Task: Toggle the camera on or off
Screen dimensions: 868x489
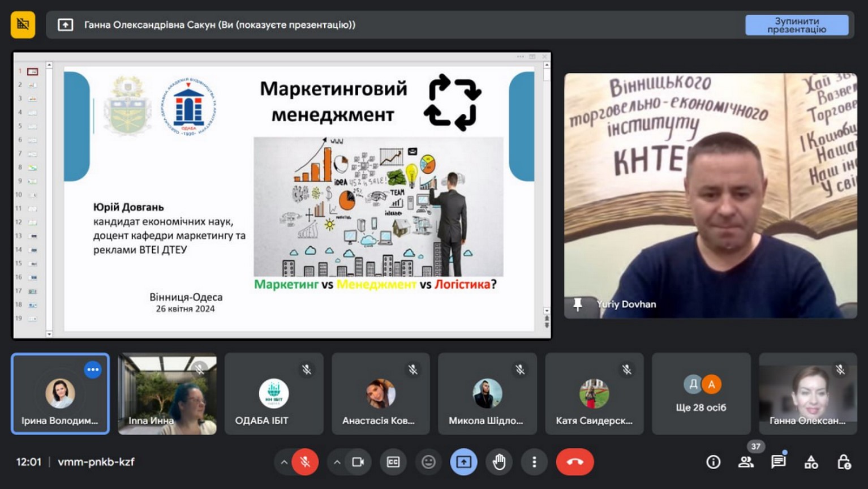Action: [x=358, y=462]
